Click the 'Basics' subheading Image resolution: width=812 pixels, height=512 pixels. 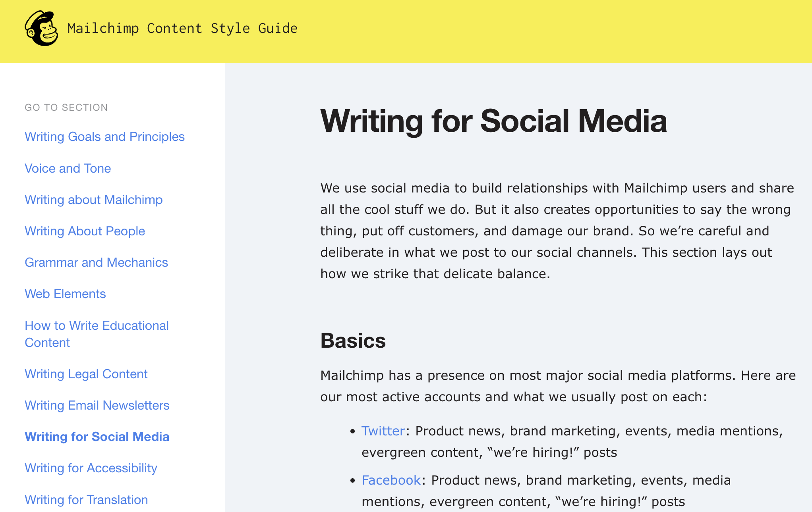(x=353, y=341)
